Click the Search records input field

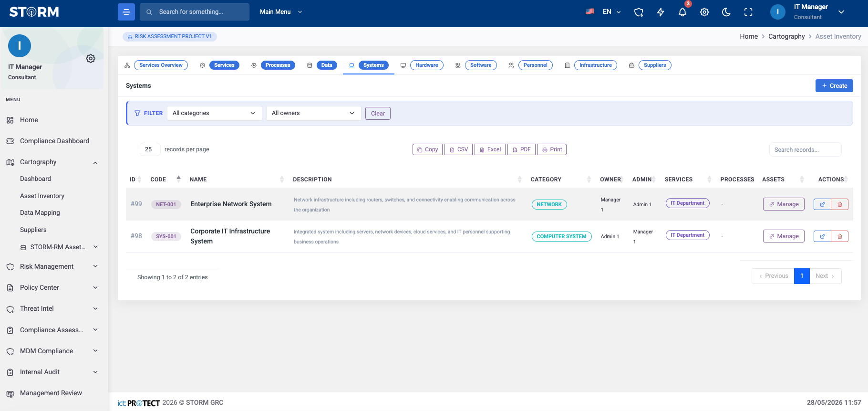(805, 150)
